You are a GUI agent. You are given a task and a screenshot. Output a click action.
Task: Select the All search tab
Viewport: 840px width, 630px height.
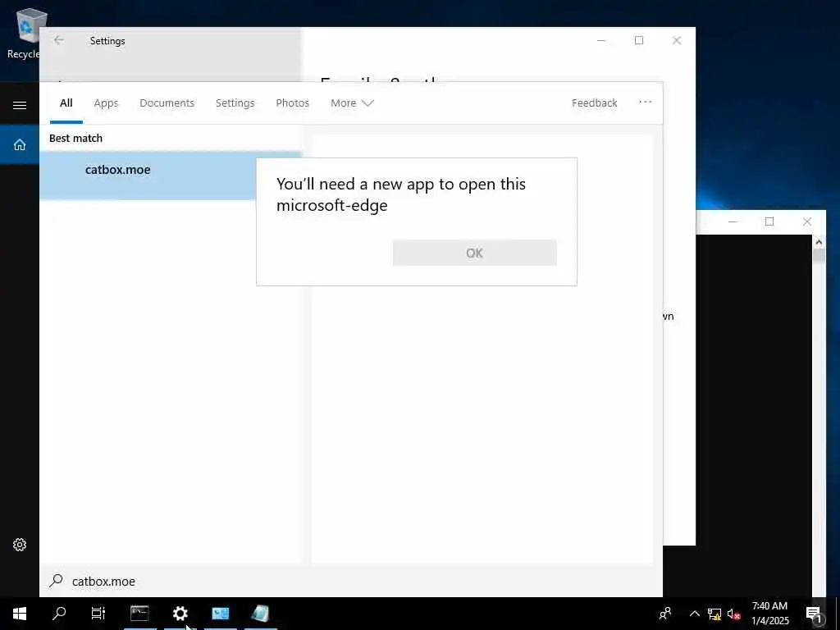pyautogui.click(x=66, y=103)
